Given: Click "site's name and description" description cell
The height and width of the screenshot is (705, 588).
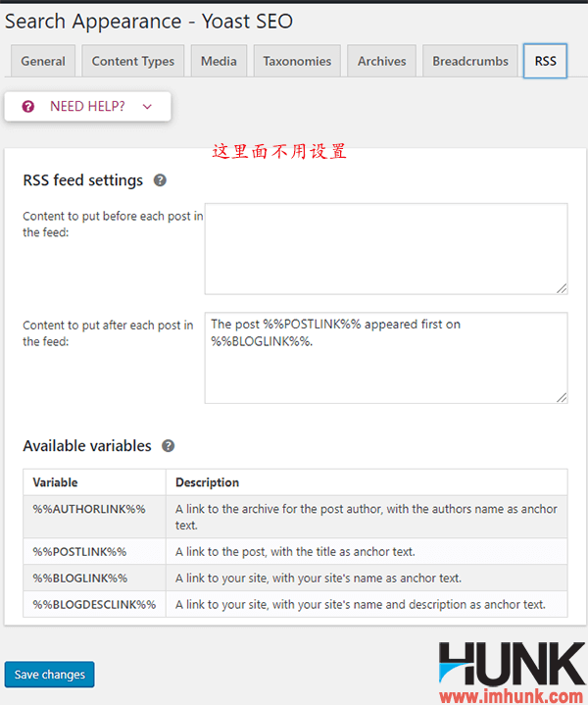Looking at the screenshot, I should [x=367, y=605].
